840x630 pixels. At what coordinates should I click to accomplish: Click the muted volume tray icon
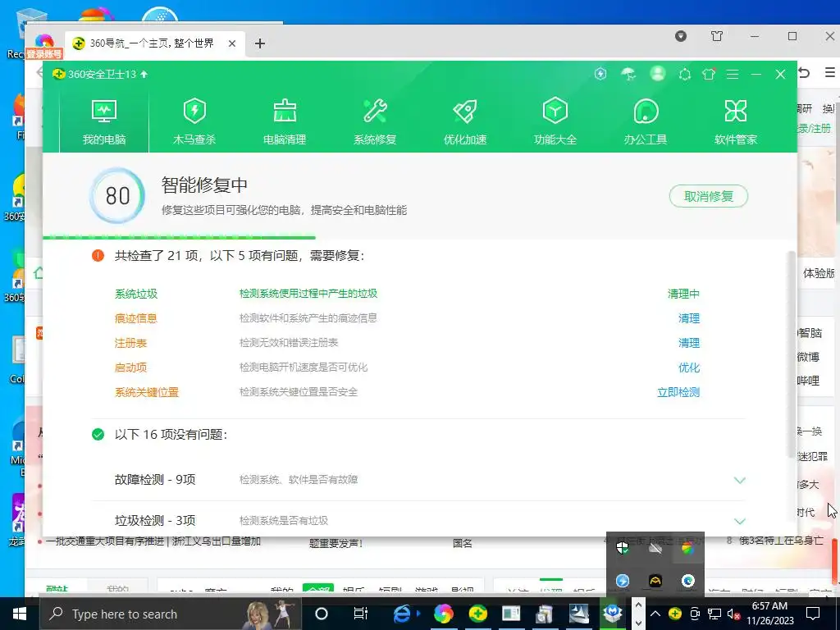[x=733, y=614]
